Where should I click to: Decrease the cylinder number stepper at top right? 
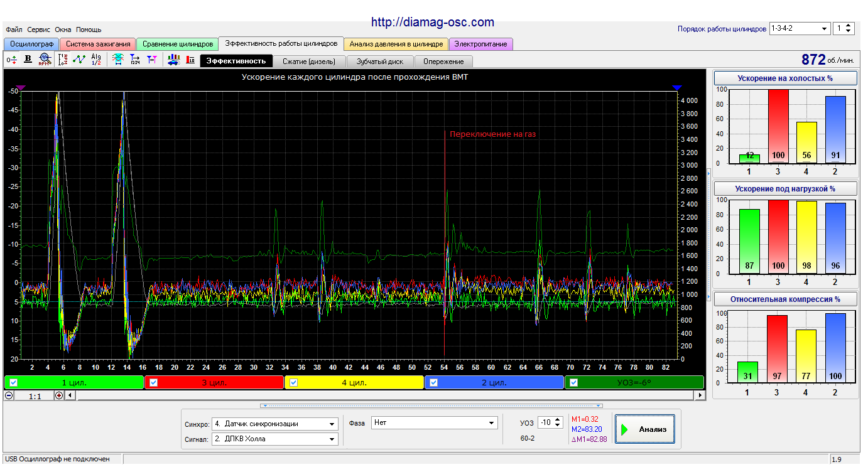[x=849, y=31]
